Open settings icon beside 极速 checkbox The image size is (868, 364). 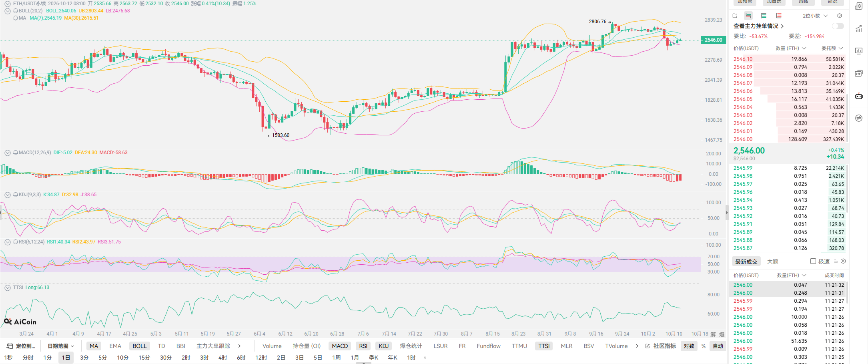pos(843,261)
